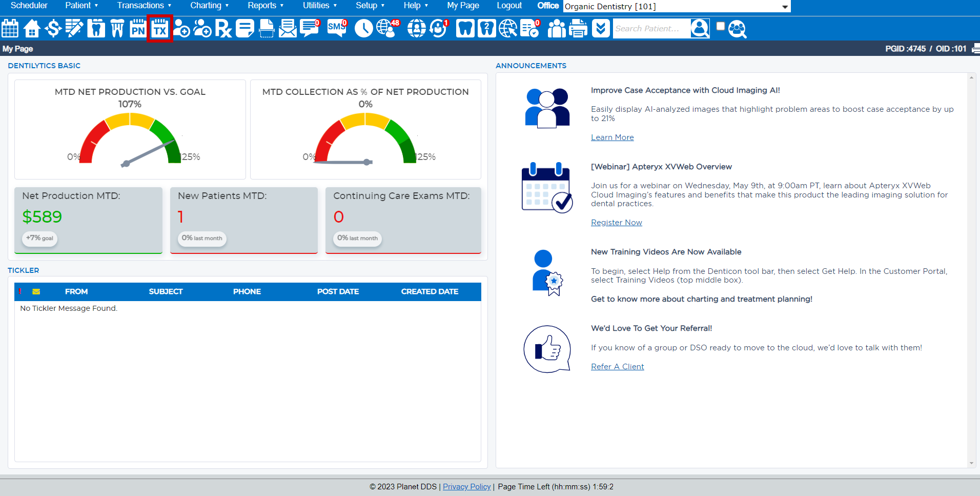Open the Scheduler calendar icon
The width and height of the screenshot is (980, 496).
[x=10, y=28]
